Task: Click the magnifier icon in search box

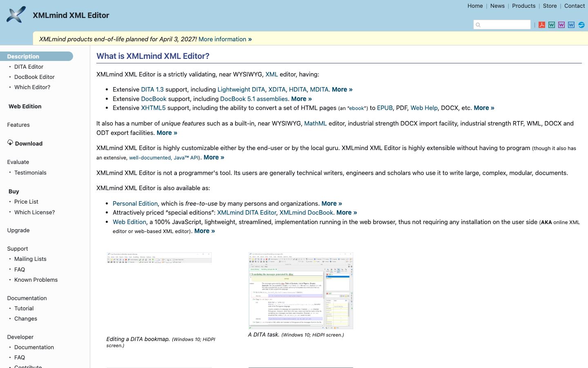Action: tap(478, 25)
